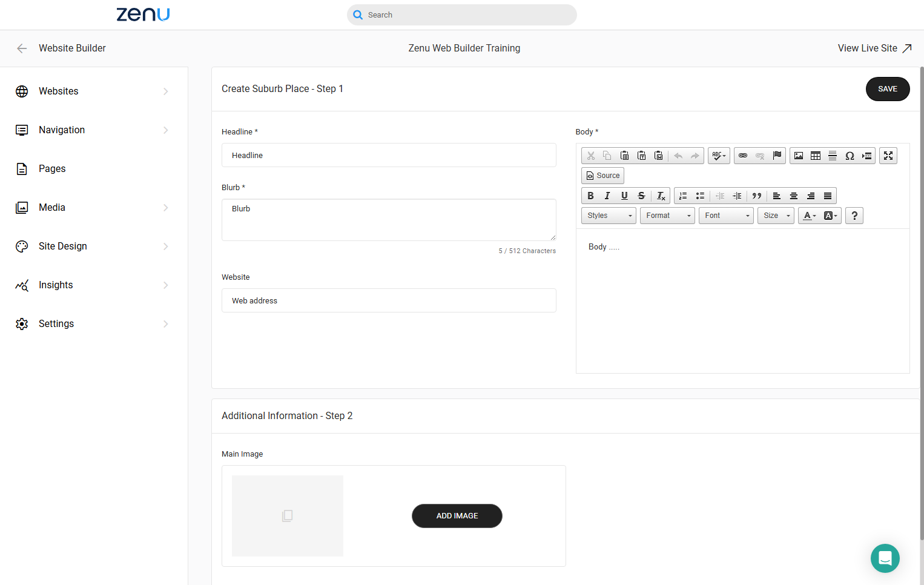Image resolution: width=924 pixels, height=585 pixels.
Task: Toggle italic text style
Action: click(x=607, y=196)
